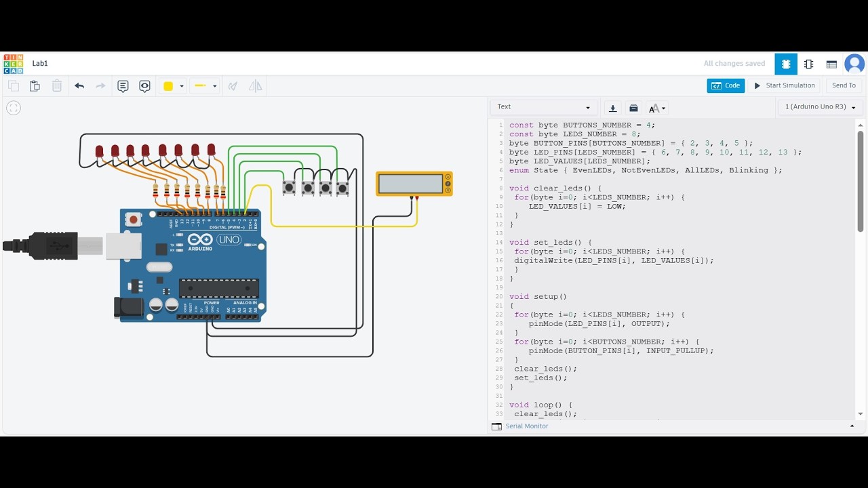This screenshot has height=488, width=868.
Task: Expand Serial Monitor with up arrow
Action: (852, 426)
